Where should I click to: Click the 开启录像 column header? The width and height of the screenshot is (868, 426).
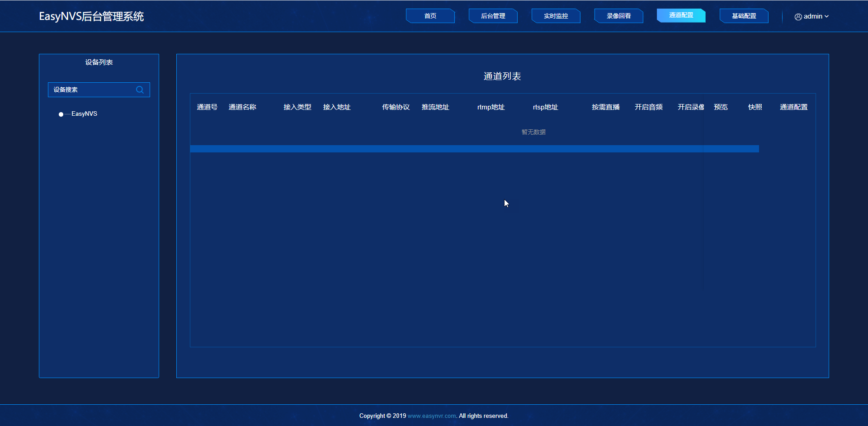[691, 107]
